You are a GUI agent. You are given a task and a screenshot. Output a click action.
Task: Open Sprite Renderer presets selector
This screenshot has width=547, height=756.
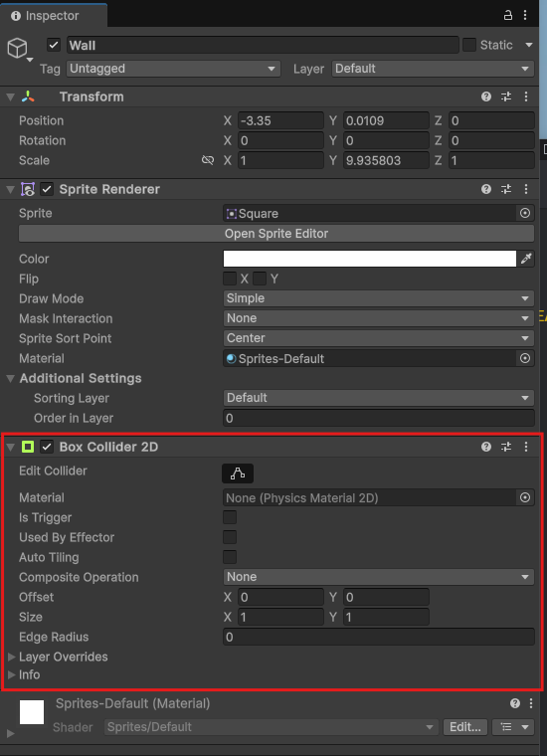point(506,189)
